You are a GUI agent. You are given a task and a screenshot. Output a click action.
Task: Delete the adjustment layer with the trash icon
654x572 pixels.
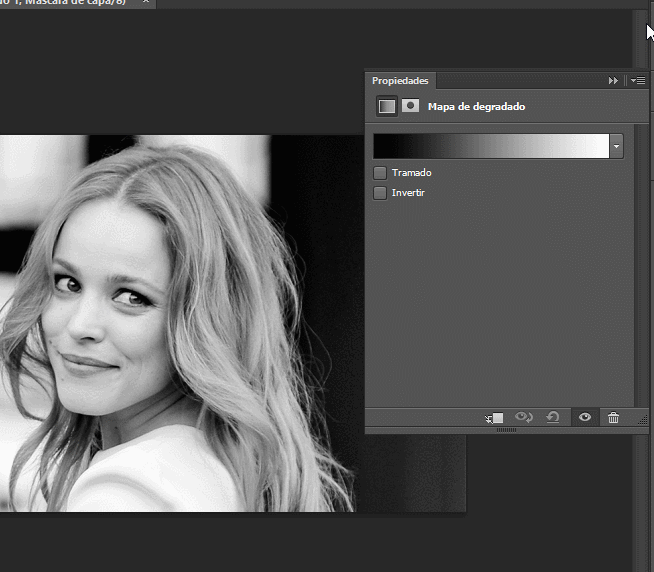(613, 417)
